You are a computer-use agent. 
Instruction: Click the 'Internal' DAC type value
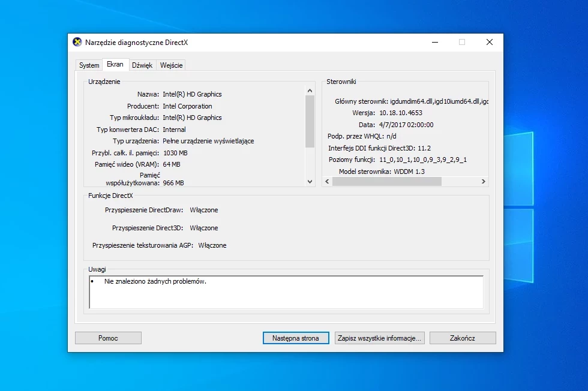tap(174, 130)
